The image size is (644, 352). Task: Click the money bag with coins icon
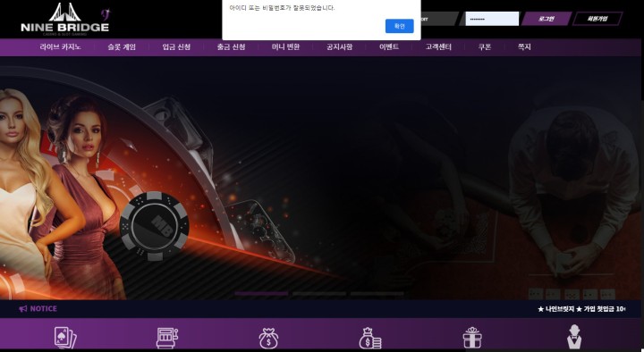(370, 338)
